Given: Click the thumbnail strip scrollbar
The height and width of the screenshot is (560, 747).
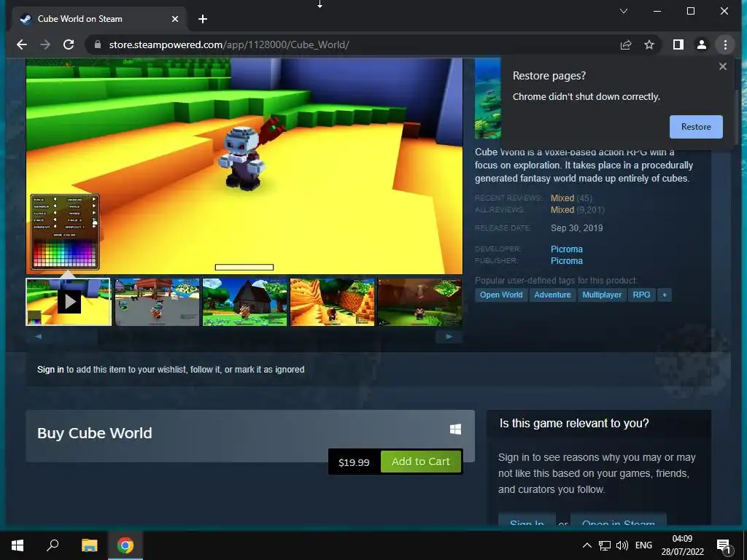Looking at the screenshot, I should (x=244, y=336).
